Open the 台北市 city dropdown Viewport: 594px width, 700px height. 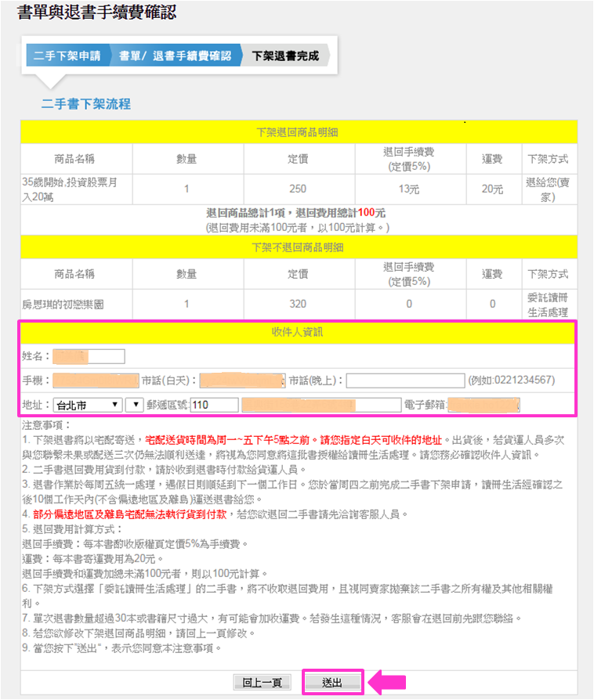coord(86,405)
